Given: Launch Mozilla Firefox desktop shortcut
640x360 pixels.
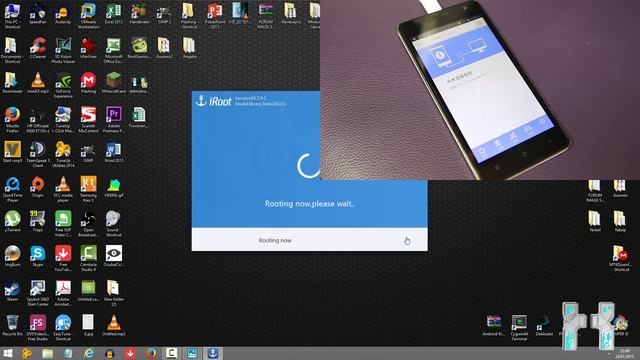Looking at the screenshot, I should click(x=12, y=120).
